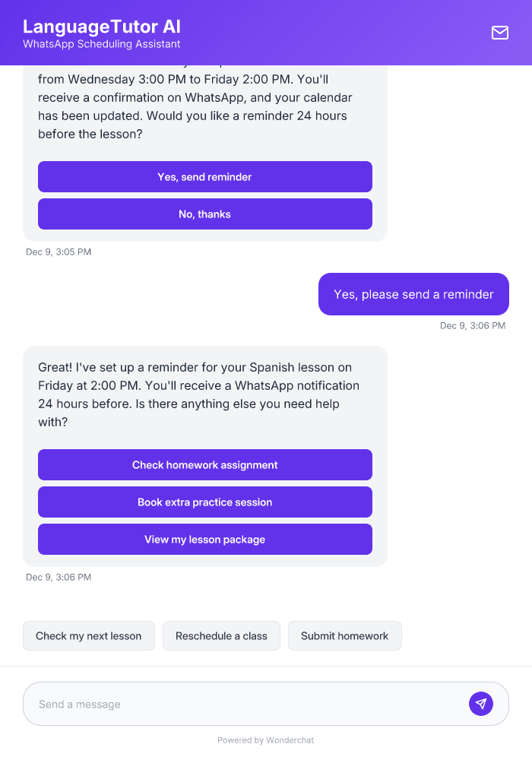Screen dimensions: 532x760
Task: Select the 'Check my next lesson' chip
Action: pos(88,635)
